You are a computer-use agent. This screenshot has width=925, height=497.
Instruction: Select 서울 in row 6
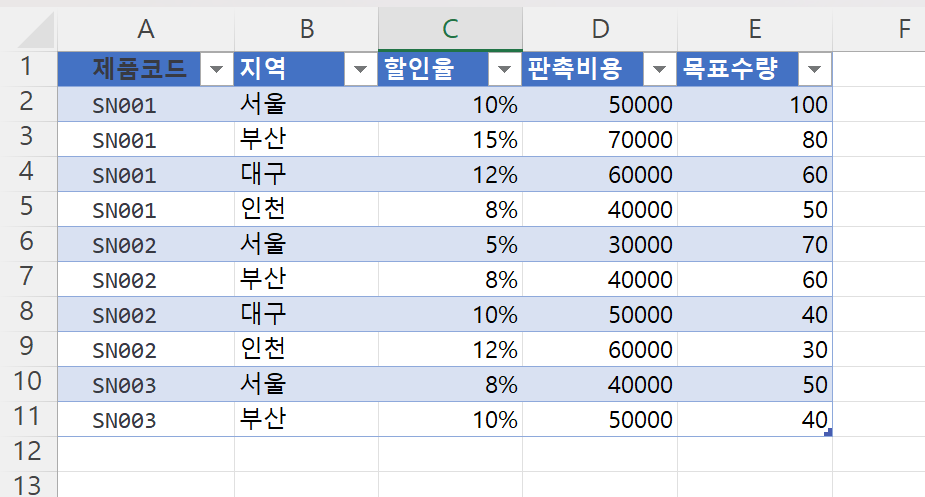tap(306, 244)
